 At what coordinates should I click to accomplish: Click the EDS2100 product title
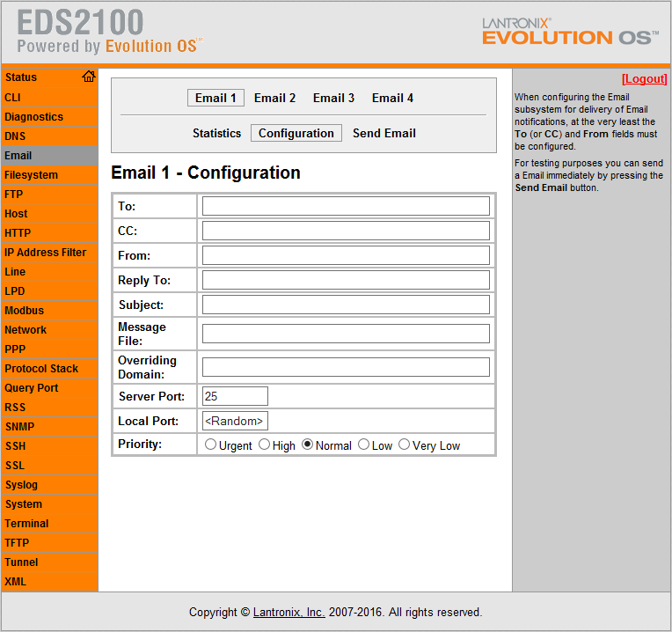pos(80,22)
